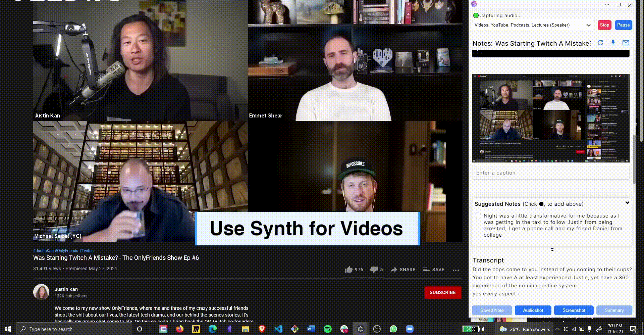The width and height of the screenshot is (644, 335).
Task: Open the #JustinKan hashtag link
Action: coord(43,251)
